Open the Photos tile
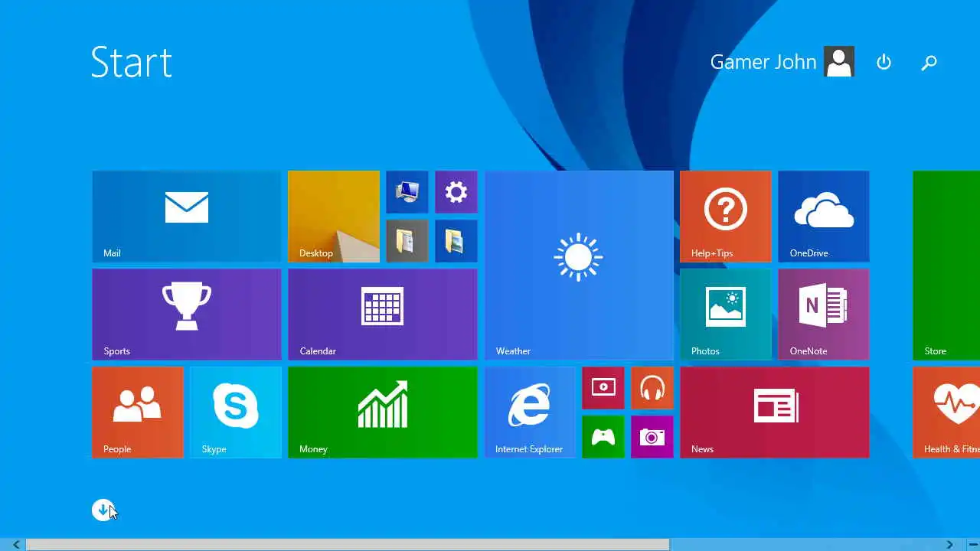 pyautogui.click(x=726, y=315)
